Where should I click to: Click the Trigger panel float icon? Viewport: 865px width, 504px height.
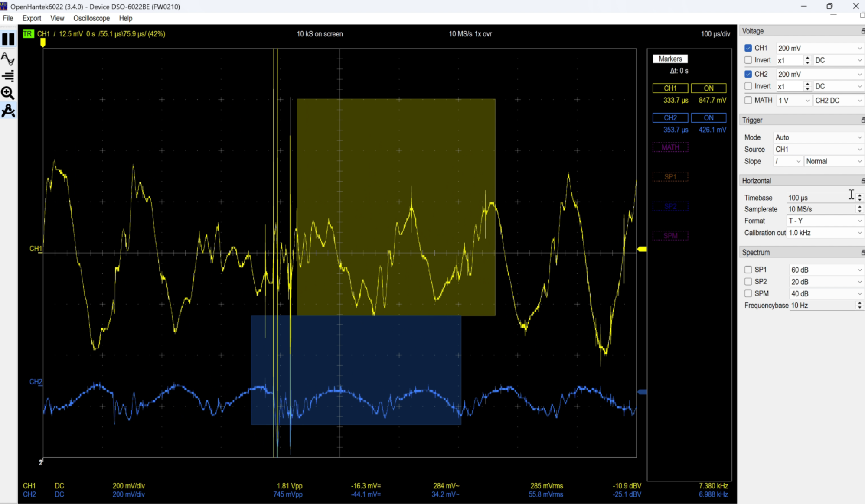coord(862,120)
